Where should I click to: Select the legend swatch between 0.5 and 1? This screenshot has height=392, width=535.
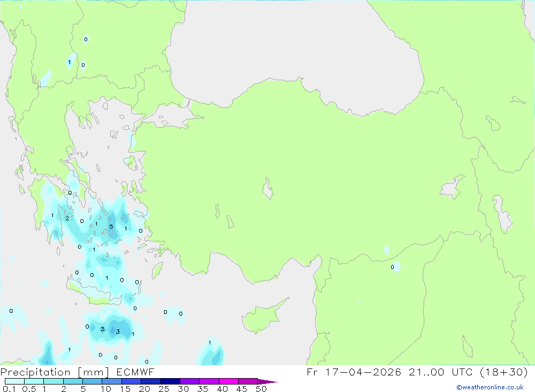coord(34,381)
